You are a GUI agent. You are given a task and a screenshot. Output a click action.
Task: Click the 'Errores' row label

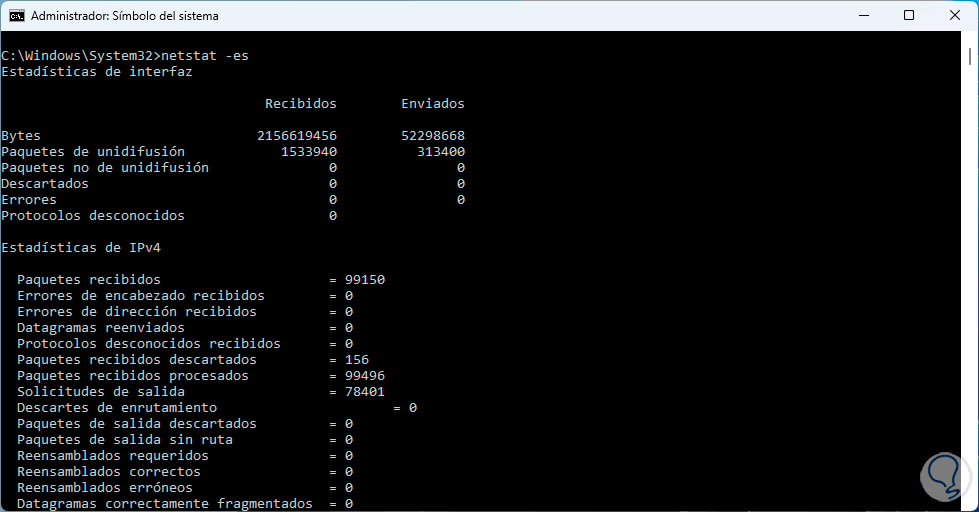[x=29, y=200]
